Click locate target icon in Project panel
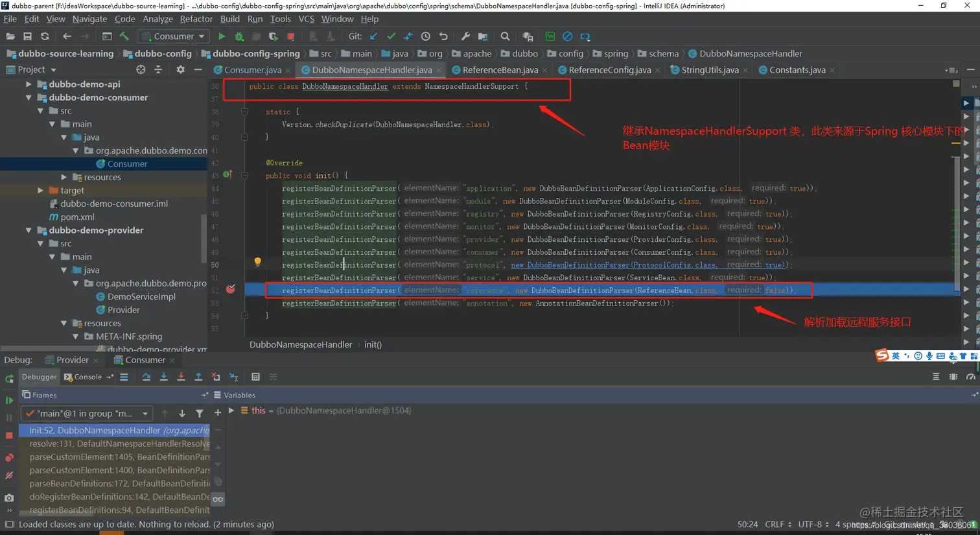The width and height of the screenshot is (980, 535). point(141,69)
